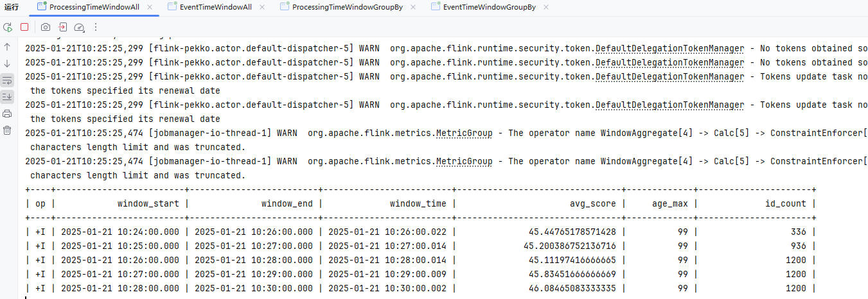Open the profiler gauge icon

pyautogui.click(x=79, y=27)
